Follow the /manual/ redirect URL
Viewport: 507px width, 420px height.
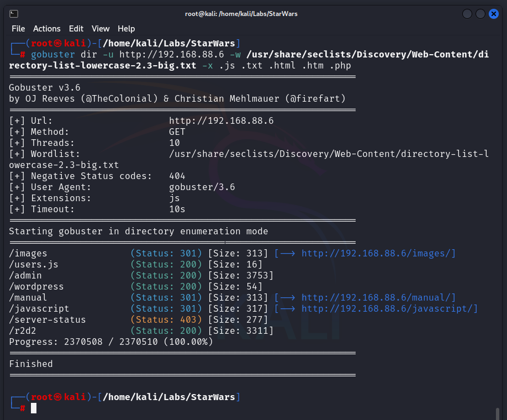[378, 297]
